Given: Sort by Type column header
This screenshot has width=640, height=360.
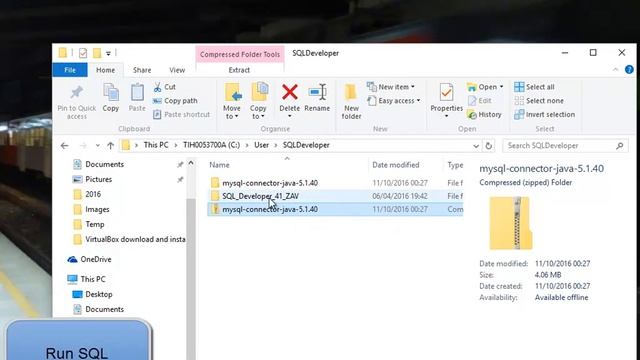Looking at the screenshot, I should 454,165.
